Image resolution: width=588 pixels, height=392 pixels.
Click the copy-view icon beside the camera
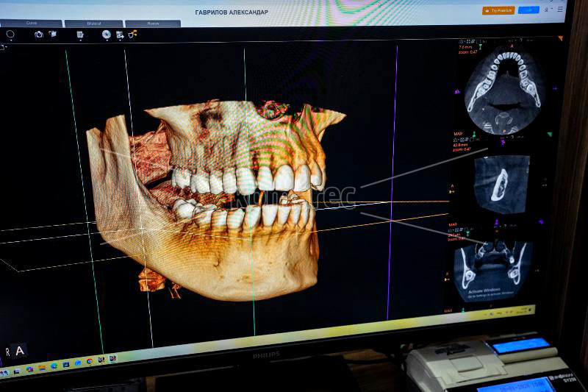click(x=53, y=34)
